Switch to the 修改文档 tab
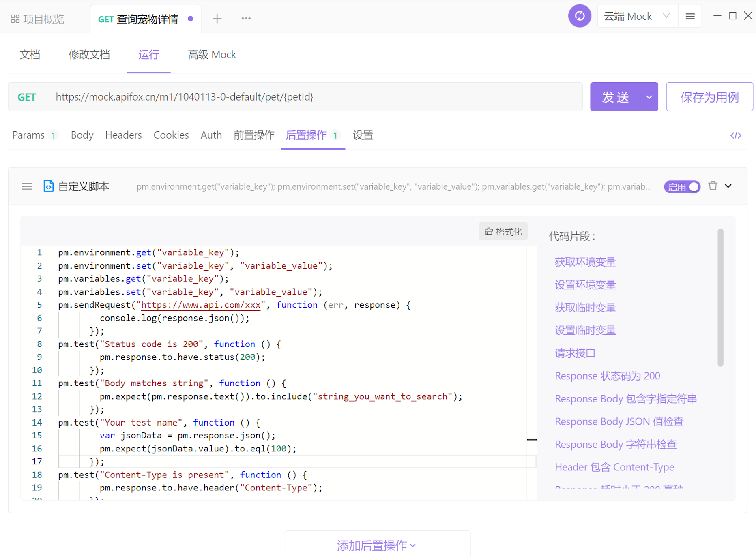 pos(89,55)
